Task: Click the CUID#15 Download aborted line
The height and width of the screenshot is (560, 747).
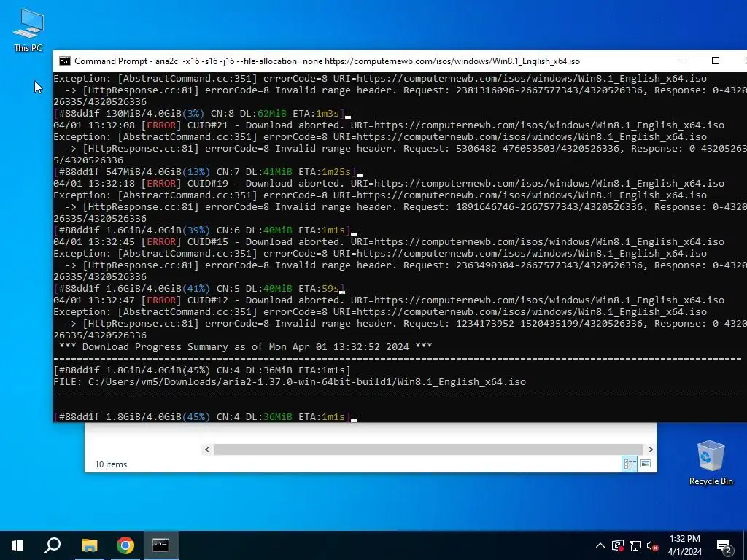Action: tap(389, 242)
